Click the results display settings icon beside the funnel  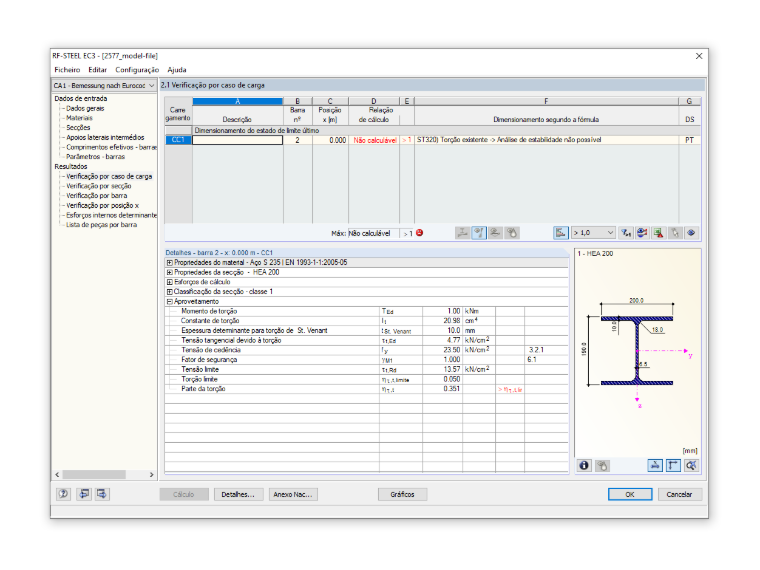(x=642, y=233)
